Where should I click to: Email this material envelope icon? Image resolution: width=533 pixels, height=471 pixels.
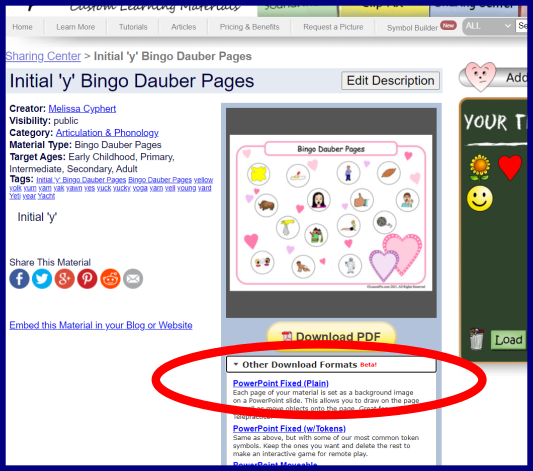(x=133, y=279)
